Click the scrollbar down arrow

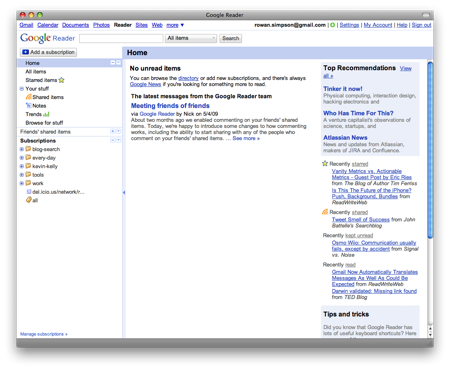(430, 335)
